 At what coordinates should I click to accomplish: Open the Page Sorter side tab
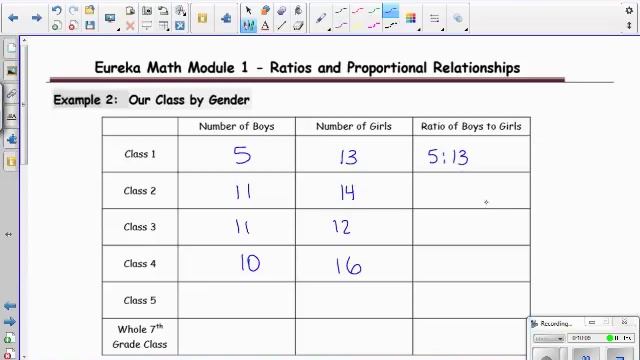coord(11,49)
